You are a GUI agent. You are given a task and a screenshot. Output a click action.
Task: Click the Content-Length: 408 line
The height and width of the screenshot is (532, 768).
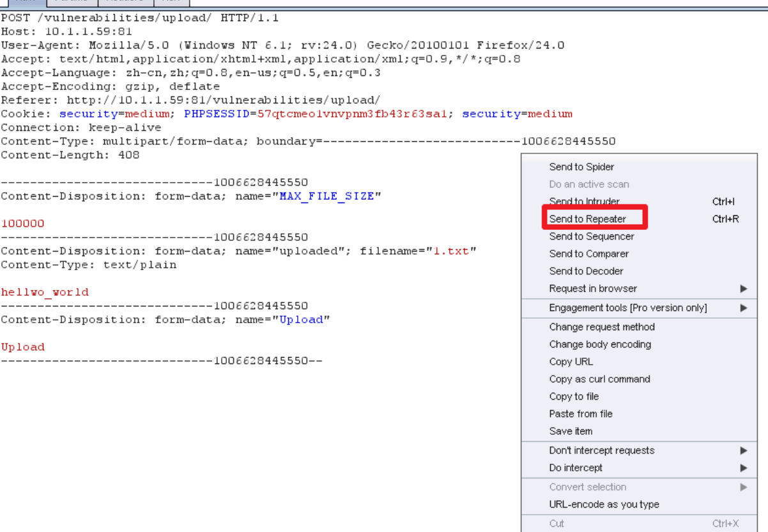(70, 155)
